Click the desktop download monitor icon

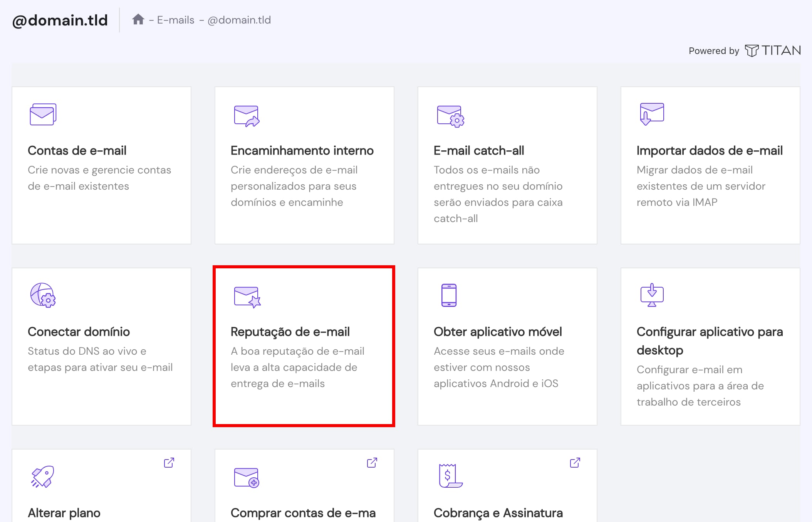pos(652,295)
